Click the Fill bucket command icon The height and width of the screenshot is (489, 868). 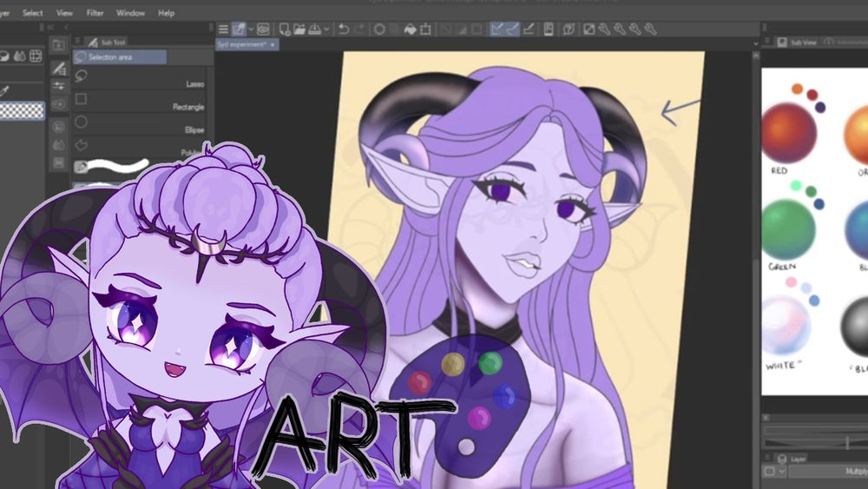tap(411, 30)
